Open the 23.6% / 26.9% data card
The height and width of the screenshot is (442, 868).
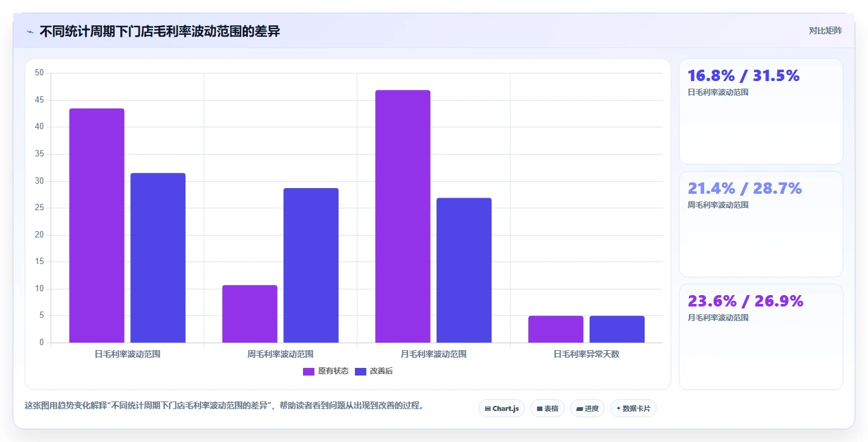[x=760, y=337]
